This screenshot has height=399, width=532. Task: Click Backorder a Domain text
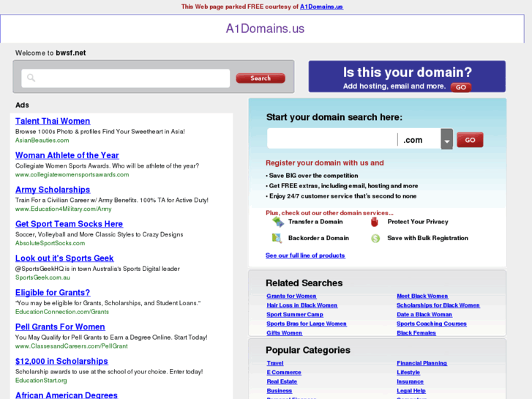(318, 238)
